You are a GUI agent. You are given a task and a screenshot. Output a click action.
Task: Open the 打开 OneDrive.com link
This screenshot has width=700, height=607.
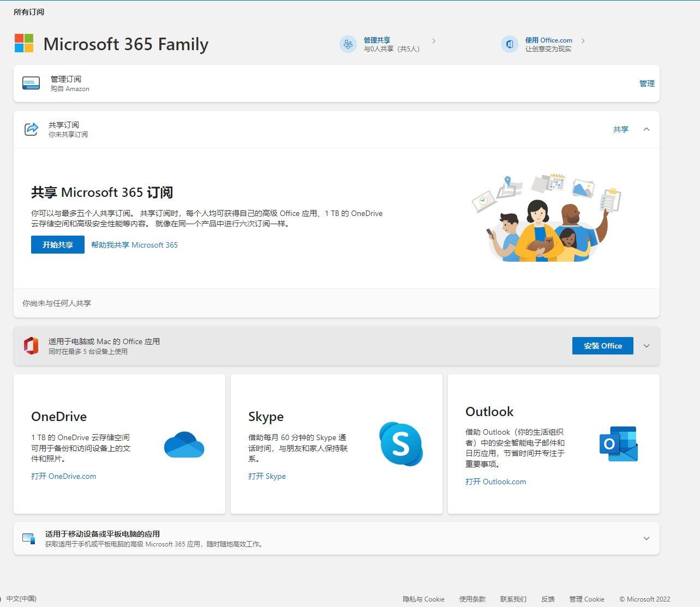pyautogui.click(x=64, y=476)
